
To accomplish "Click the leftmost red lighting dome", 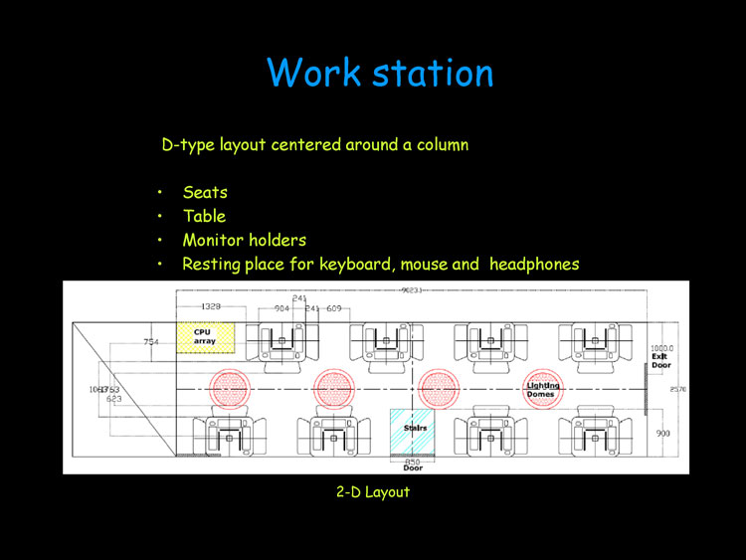I will tap(229, 387).
